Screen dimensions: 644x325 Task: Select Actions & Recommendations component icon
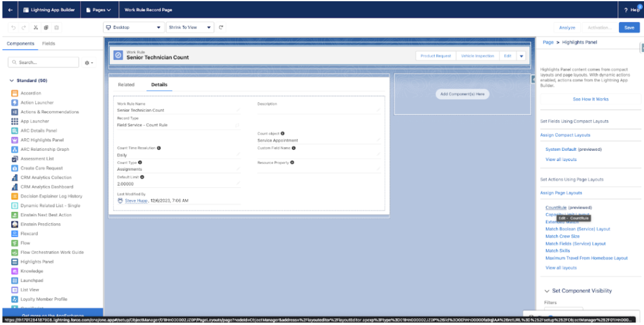(x=14, y=112)
